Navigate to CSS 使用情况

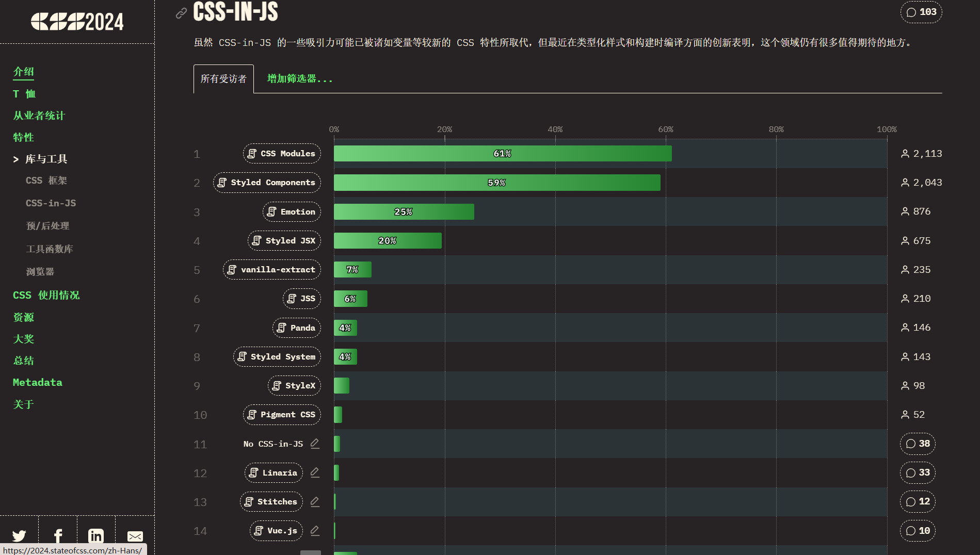(46, 295)
